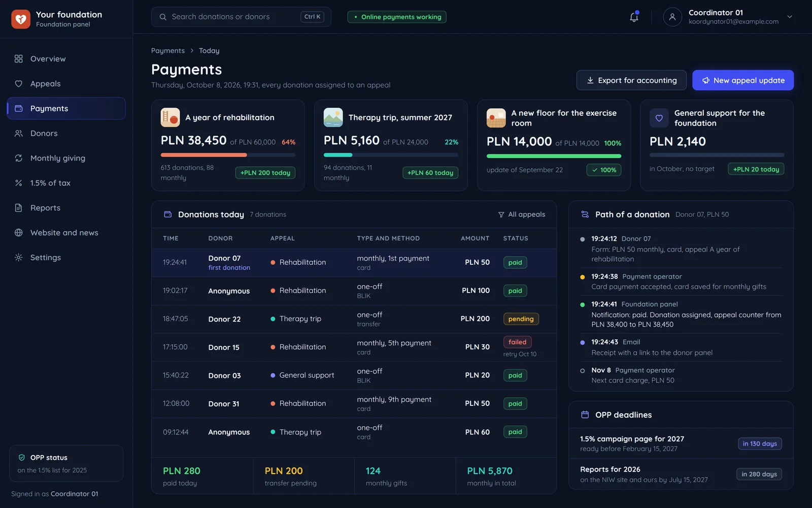Click the Online payments working status badge

[397, 17]
